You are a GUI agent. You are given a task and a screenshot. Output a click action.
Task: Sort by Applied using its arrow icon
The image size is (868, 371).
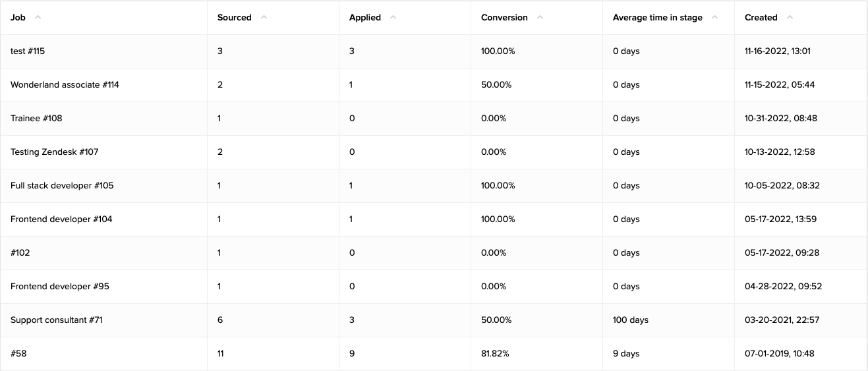click(393, 18)
